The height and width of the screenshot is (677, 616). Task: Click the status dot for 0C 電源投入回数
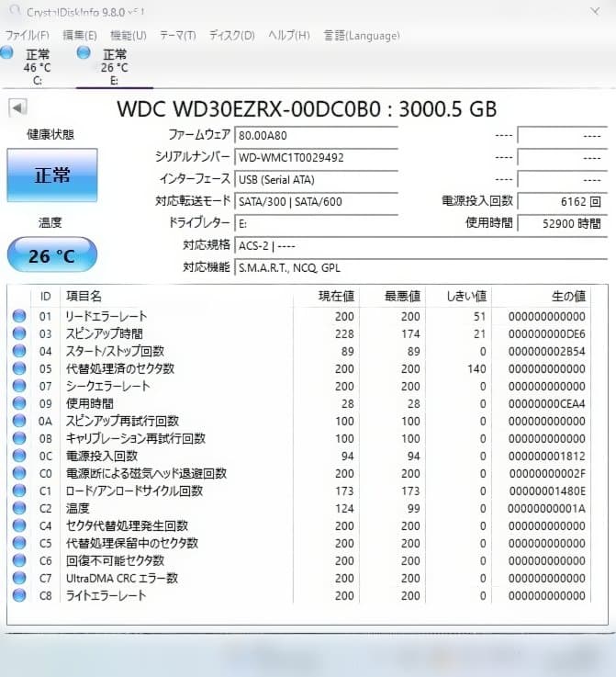point(19,456)
